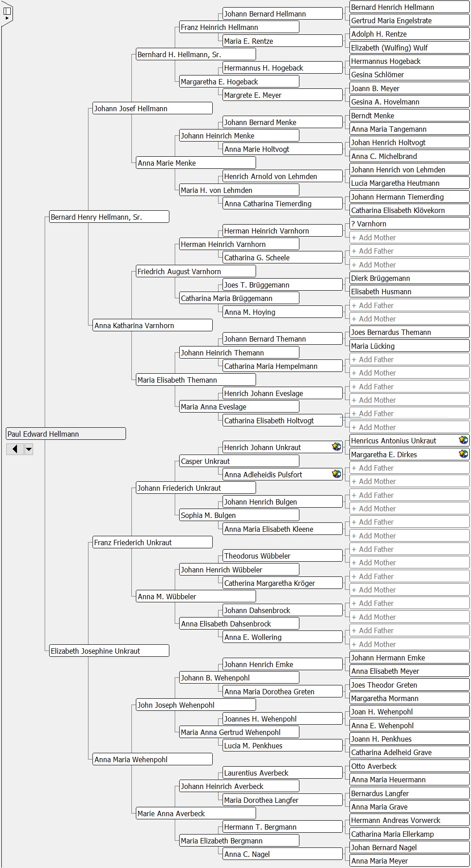This screenshot has width=471, height=868.
Task: Select Johann Josef Hellmann
Action: point(152,108)
